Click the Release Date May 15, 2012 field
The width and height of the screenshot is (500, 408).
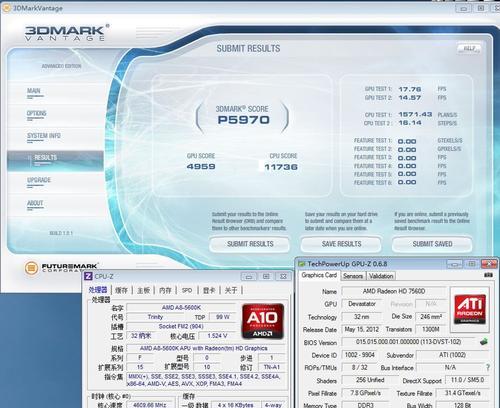pos(362,329)
